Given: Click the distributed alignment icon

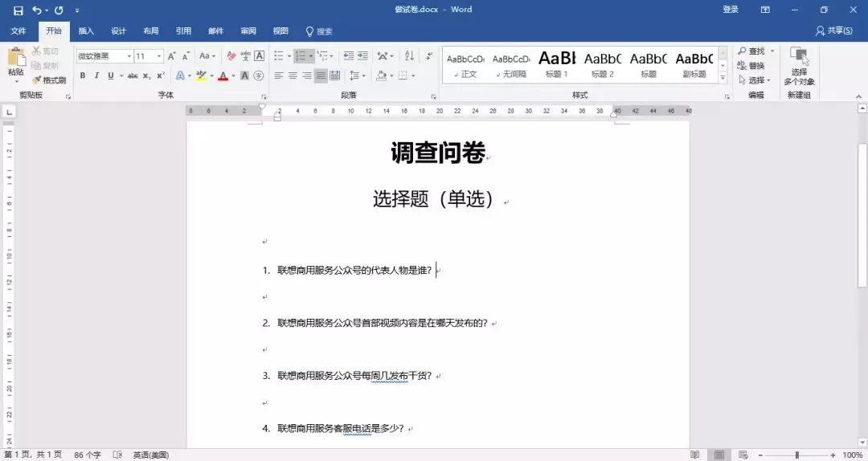Looking at the screenshot, I should 335,75.
